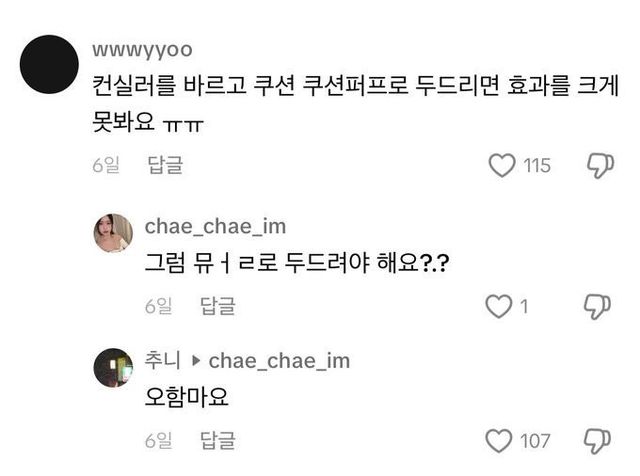Reply to wwwyyoo's comment via 답글
Screen dimensions: 640x476
pos(165,166)
